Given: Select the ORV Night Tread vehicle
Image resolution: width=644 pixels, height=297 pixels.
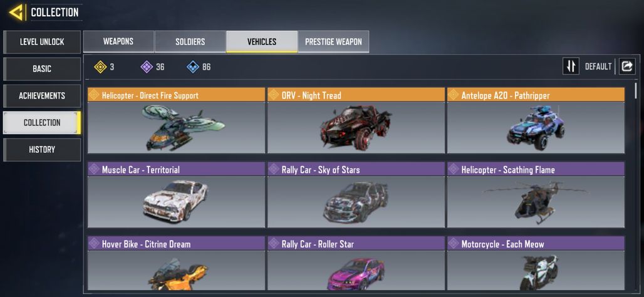Looking at the screenshot, I should pyautogui.click(x=356, y=120).
